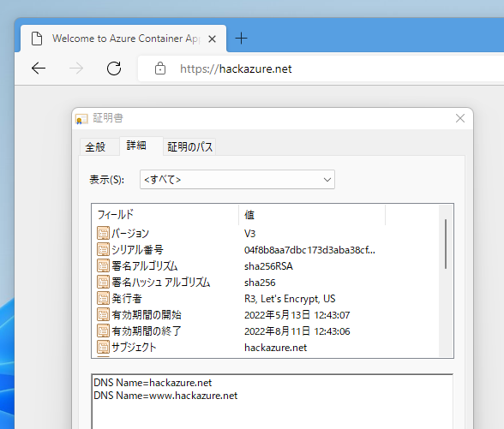The width and height of the screenshot is (504, 429).
Task: Click the page icon on browser tab
Action: pyautogui.click(x=37, y=39)
